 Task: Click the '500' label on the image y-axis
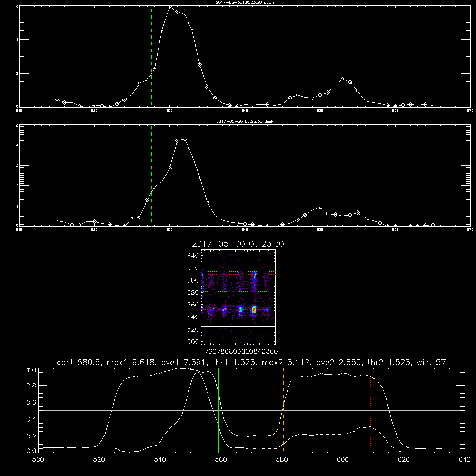click(193, 342)
